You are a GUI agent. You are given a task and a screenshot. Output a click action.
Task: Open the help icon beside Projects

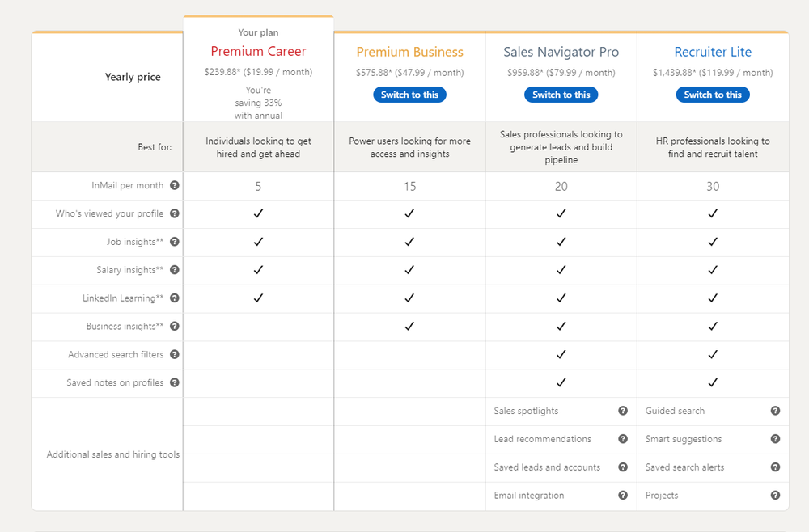(x=776, y=496)
